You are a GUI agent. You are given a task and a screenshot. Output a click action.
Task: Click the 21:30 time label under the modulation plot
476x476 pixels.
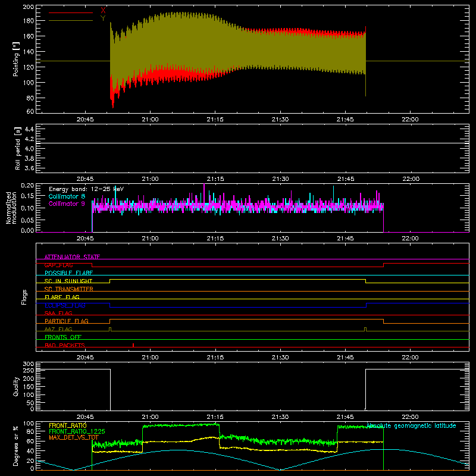pyautogui.click(x=280, y=239)
